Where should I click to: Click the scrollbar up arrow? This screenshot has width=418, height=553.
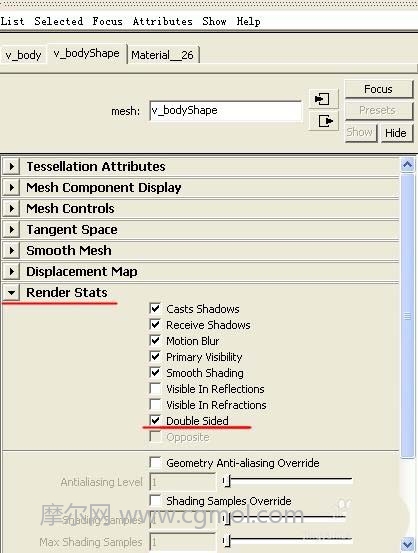407,165
